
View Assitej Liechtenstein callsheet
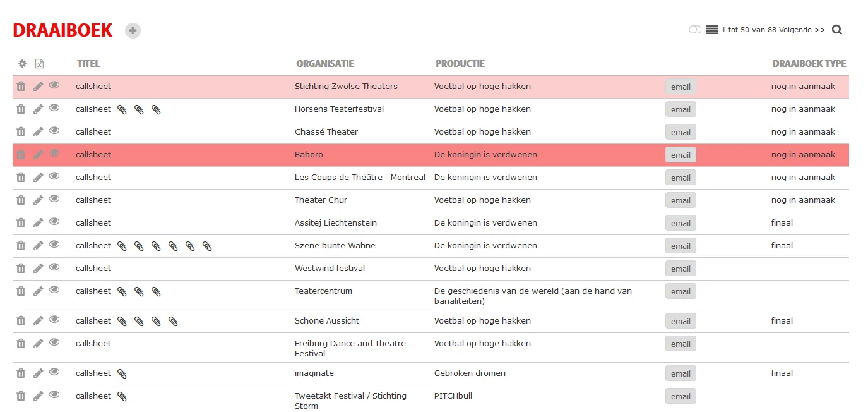tap(54, 222)
